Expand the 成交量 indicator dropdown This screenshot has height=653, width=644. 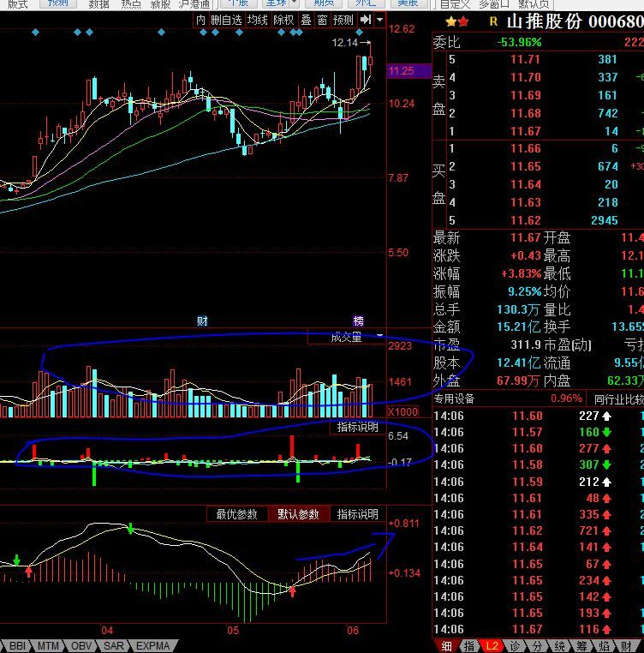coord(379,337)
